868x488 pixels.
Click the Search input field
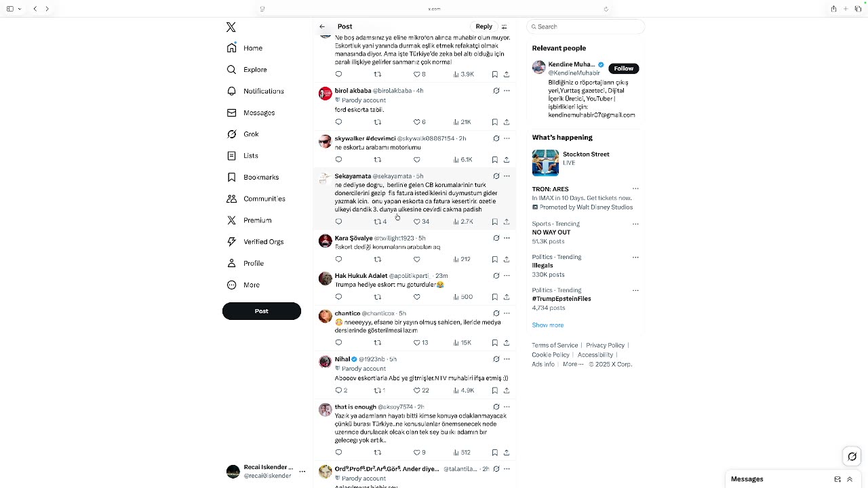pos(585,26)
